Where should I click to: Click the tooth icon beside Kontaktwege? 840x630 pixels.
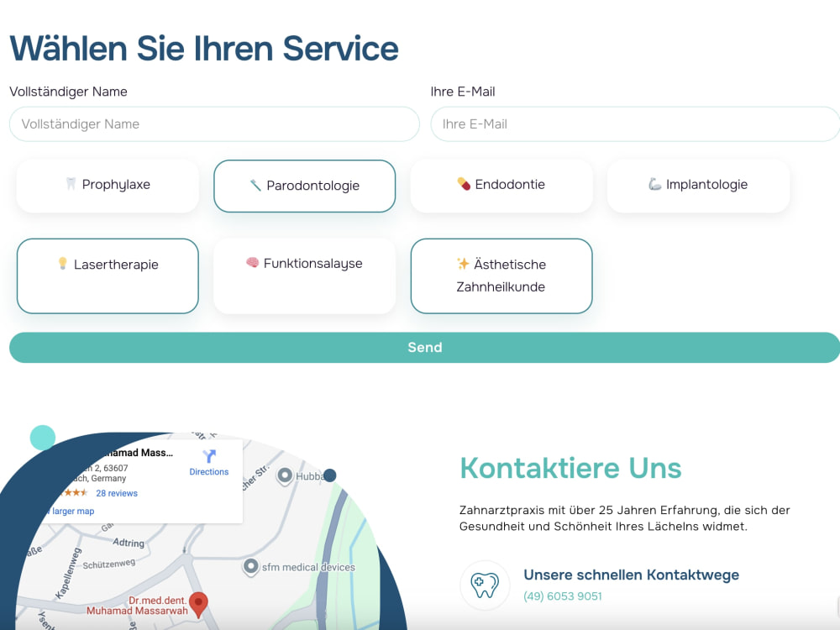point(485,585)
